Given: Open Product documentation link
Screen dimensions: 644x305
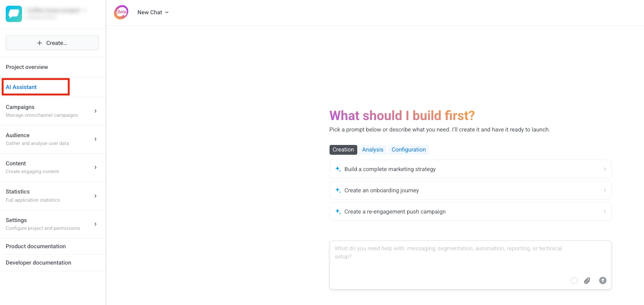Looking at the screenshot, I should pos(35,246).
